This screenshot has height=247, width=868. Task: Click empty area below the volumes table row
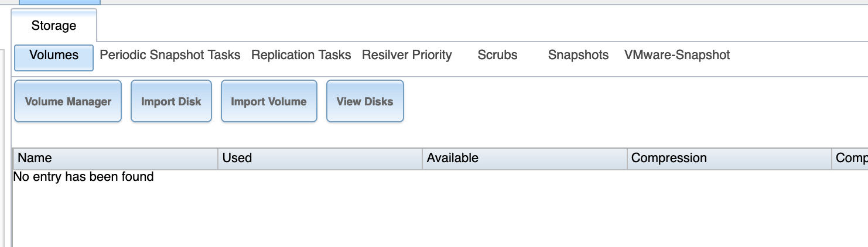pos(410,217)
